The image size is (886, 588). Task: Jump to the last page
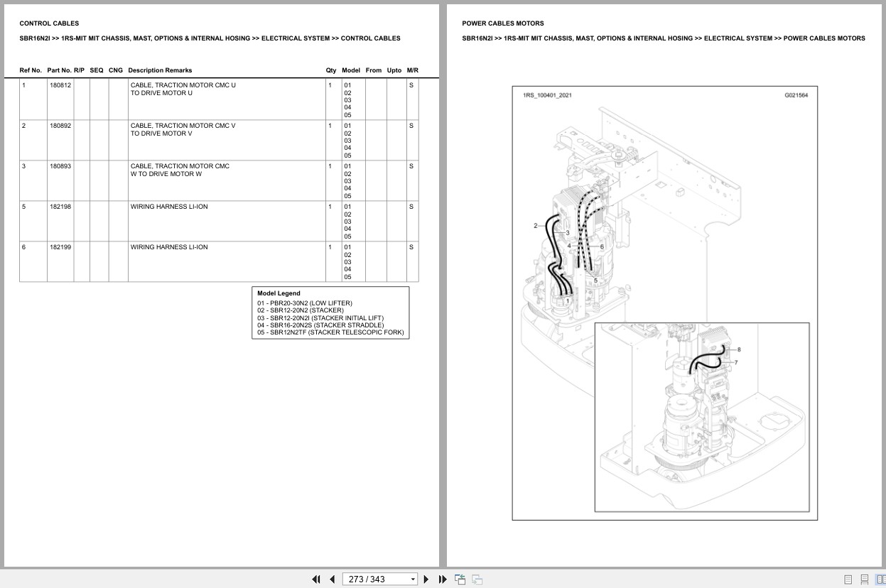click(x=443, y=579)
